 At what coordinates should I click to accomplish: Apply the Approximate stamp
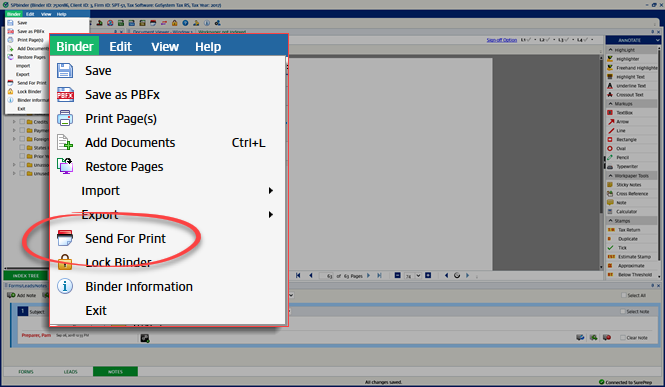[631, 266]
